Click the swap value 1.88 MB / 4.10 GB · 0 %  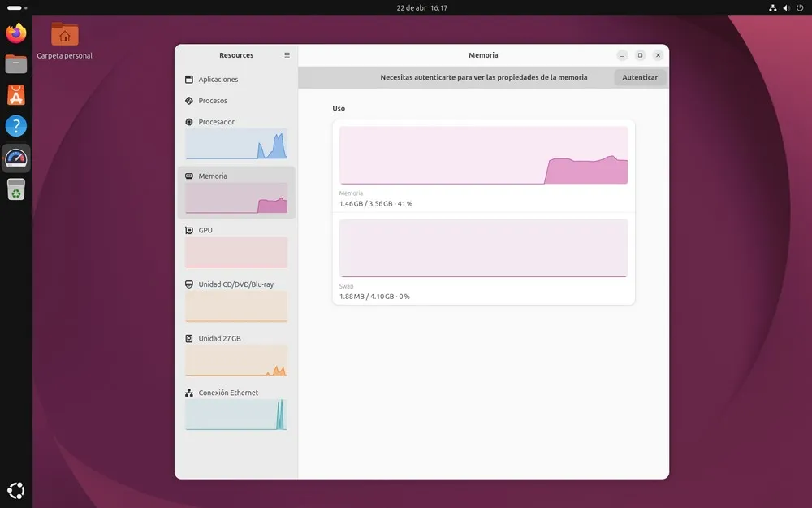click(x=374, y=297)
